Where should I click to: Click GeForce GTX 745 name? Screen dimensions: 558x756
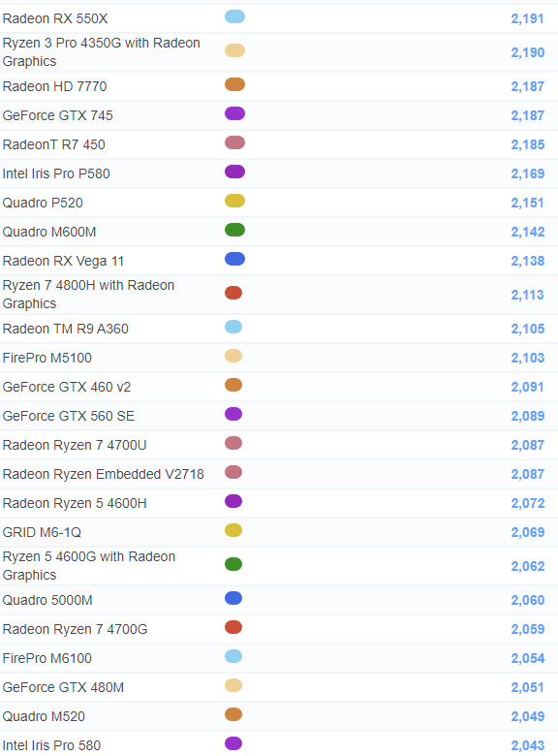tap(57, 115)
